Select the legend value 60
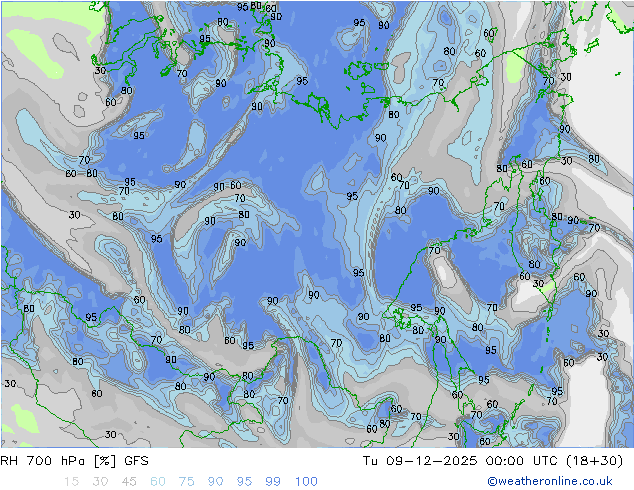634x490 pixels. click(158, 481)
